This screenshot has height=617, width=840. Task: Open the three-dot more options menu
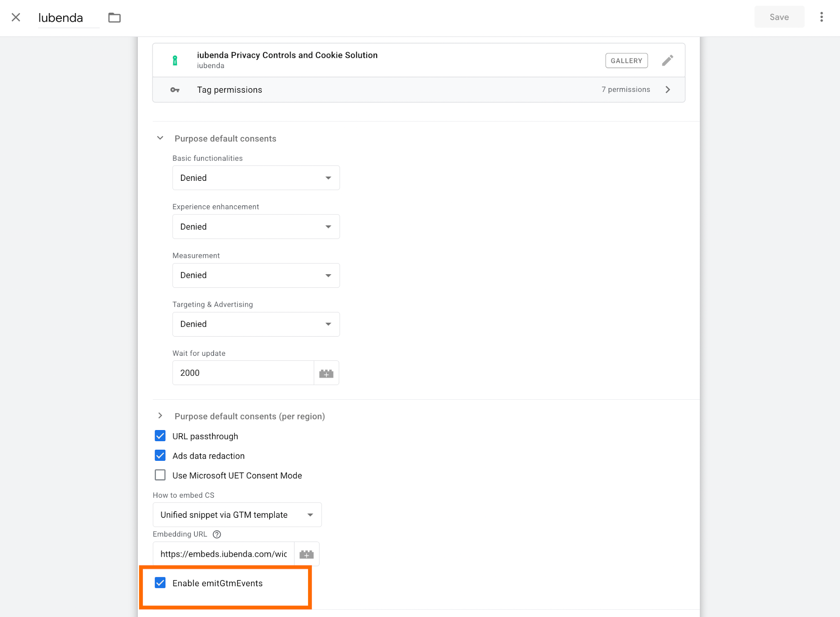pos(822,17)
